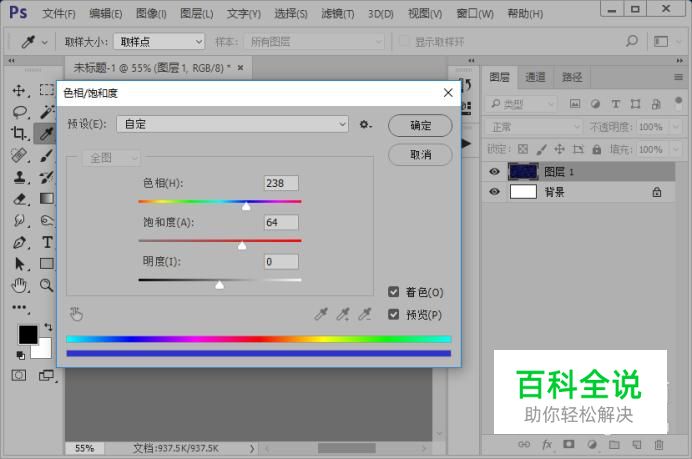
Task: Hide 图层 1 layer visibility
Action: pyautogui.click(x=495, y=171)
